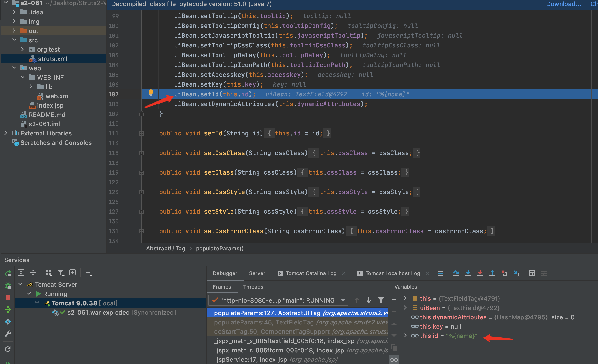598x364 pixels.
Task: Click the blue Step Into debugger icon
Action: point(468,273)
